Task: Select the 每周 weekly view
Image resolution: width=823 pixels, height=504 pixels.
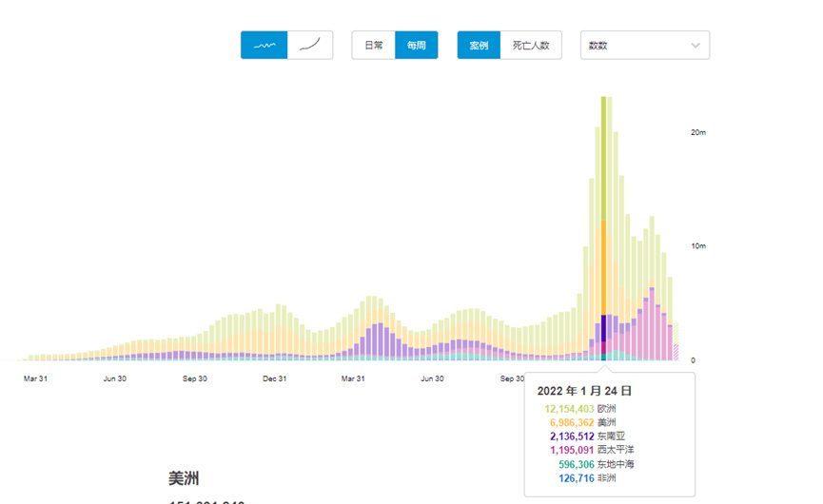Action: pyautogui.click(x=417, y=45)
